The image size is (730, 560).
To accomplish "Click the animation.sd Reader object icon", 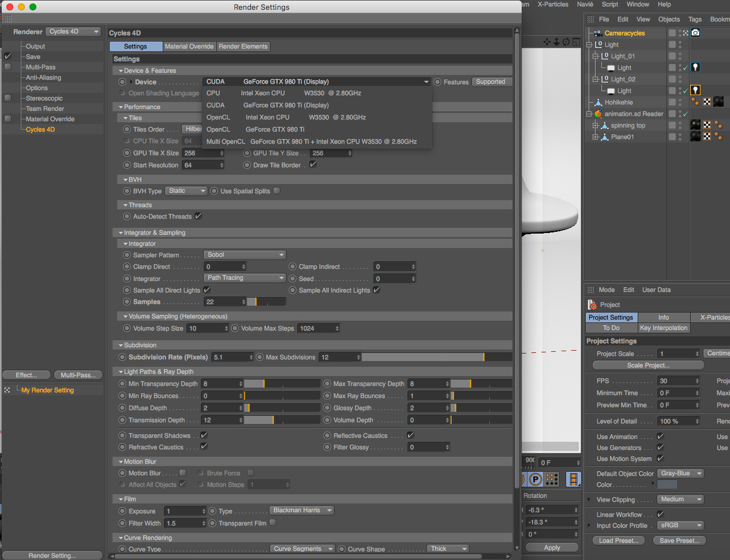I will [598, 114].
